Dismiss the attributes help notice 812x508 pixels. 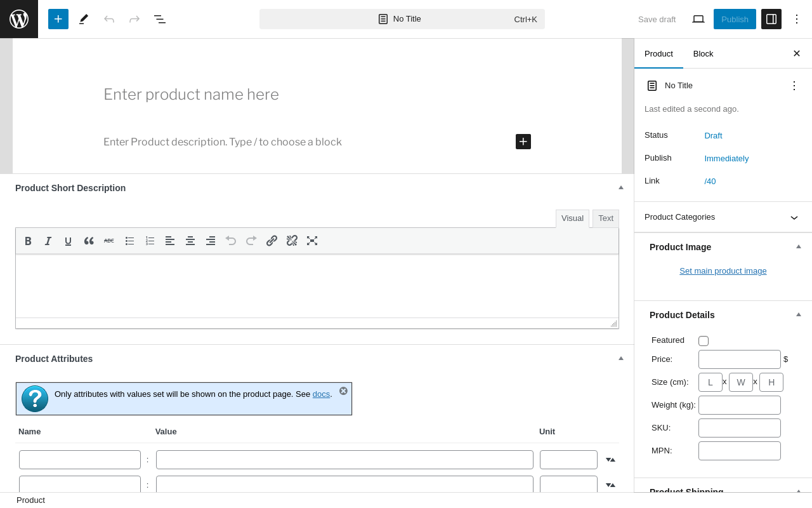tap(343, 391)
